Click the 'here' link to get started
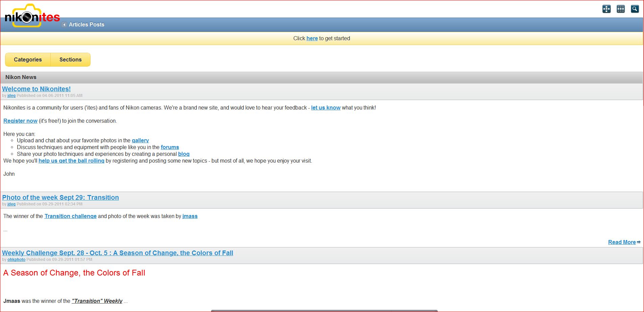This screenshot has width=644, height=312. (312, 39)
